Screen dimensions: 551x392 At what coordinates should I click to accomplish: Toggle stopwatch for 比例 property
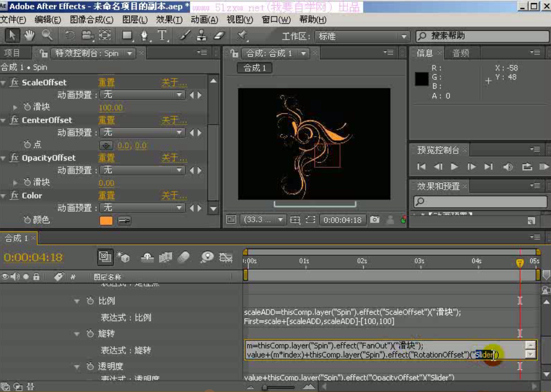[90, 301]
